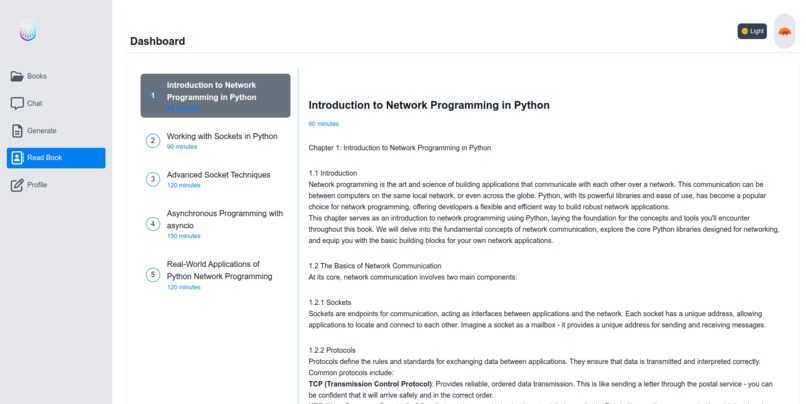Viewport: 806px width, 404px height.
Task: Click the line Chapter 1: Introduction to Network Programming
Action: click(x=399, y=148)
